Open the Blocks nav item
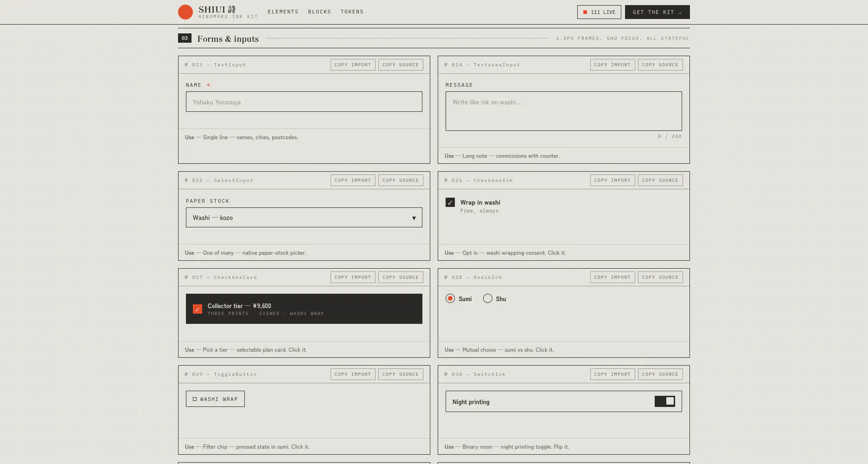Viewport: 868px width, 464px height. pos(320,12)
